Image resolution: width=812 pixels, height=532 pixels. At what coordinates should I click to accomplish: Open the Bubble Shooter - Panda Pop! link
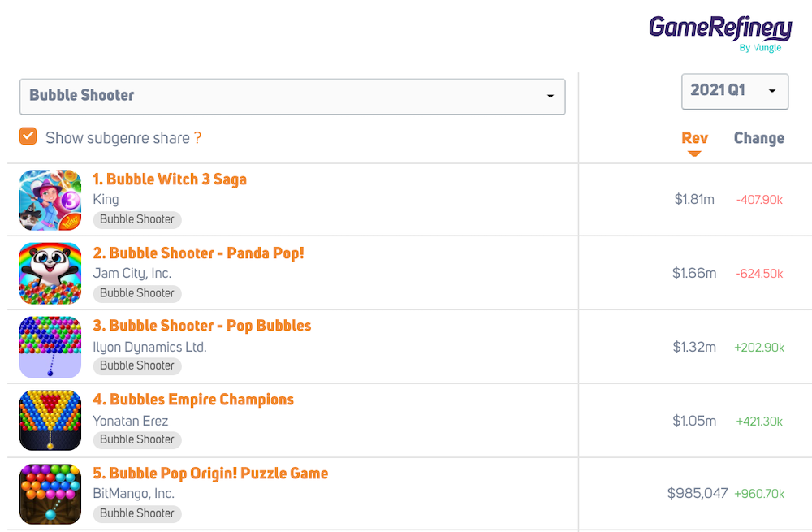click(x=198, y=253)
